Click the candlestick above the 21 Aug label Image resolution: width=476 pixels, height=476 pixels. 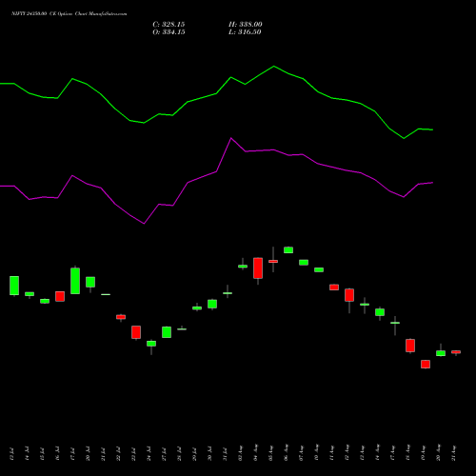(x=456, y=352)
